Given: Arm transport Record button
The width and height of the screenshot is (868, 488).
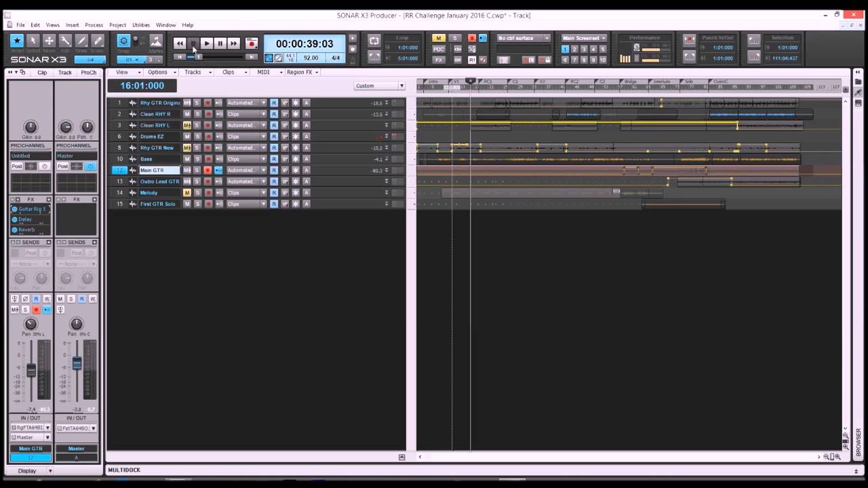Looking at the screenshot, I should pos(252,43).
